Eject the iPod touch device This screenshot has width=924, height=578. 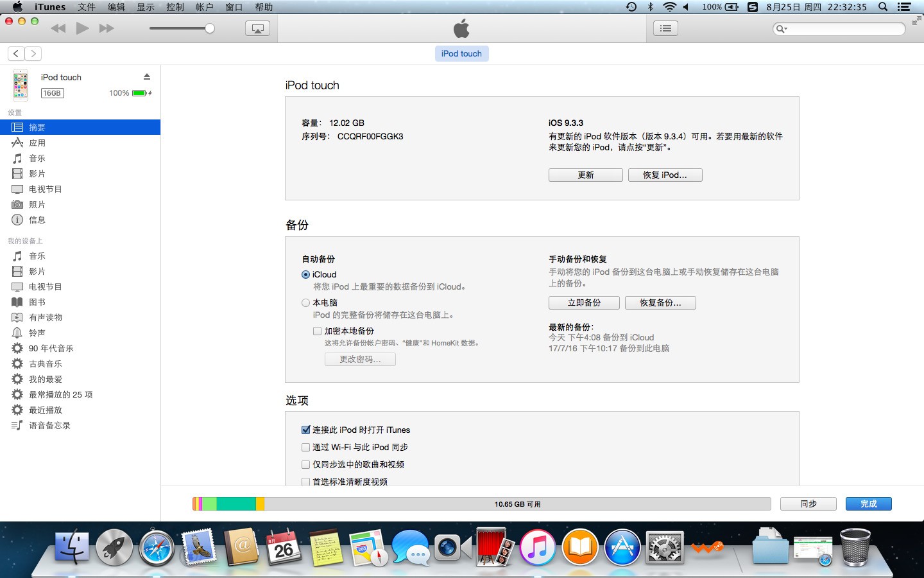point(147,76)
